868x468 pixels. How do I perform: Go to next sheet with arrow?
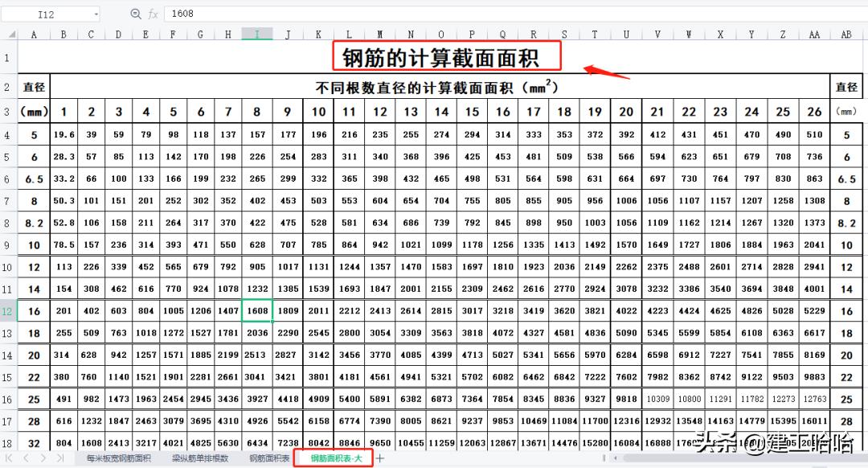[43, 458]
